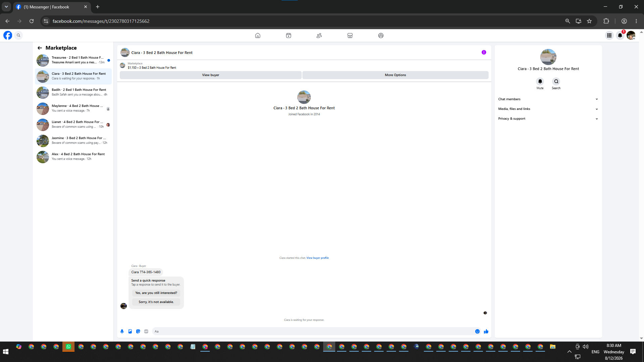Viewport: 644px width, 362px height.
Task: Close the Messenger Facebook tab
Action: point(86,7)
